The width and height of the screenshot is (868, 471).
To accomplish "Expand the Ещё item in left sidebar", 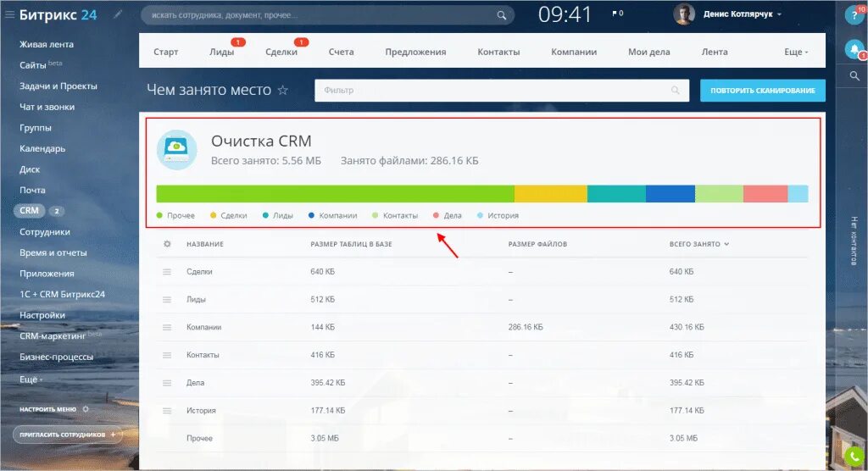I will [31, 380].
